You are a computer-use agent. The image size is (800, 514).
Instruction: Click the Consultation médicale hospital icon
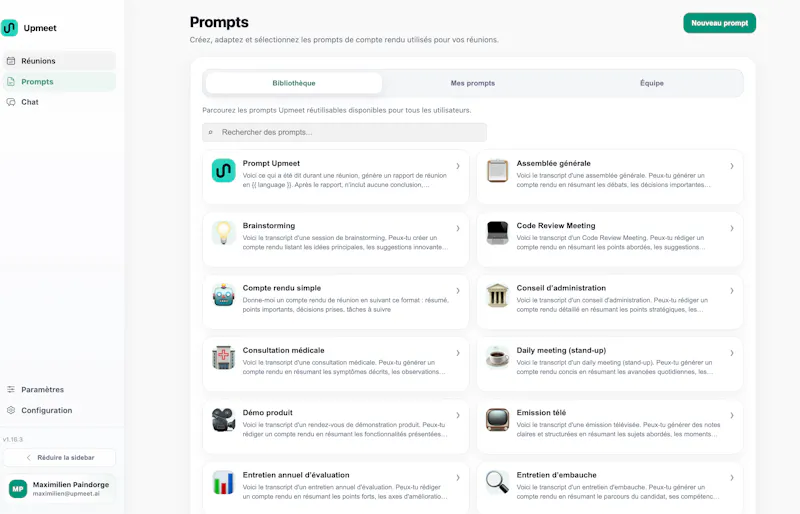(x=223, y=357)
